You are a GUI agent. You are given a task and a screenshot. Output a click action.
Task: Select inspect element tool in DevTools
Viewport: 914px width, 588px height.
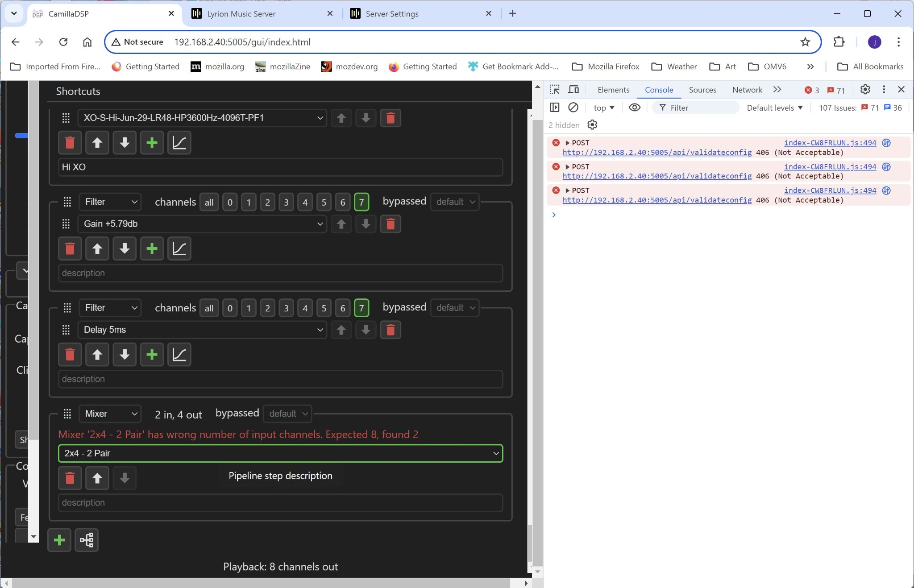(x=555, y=90)
